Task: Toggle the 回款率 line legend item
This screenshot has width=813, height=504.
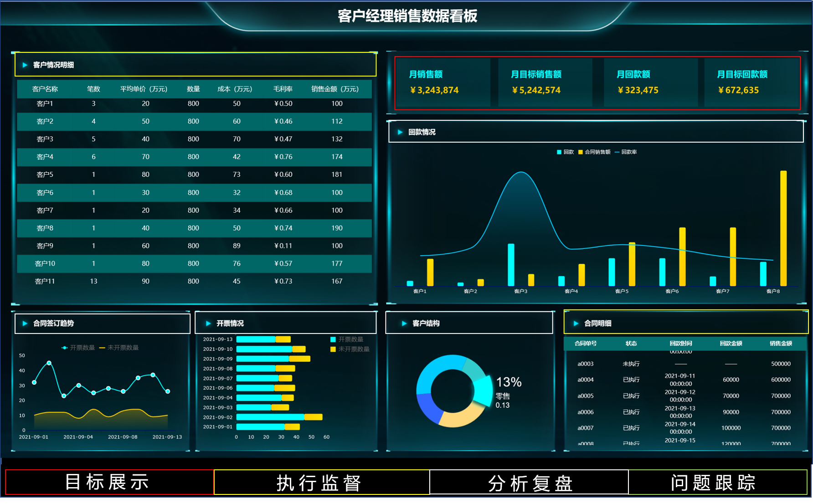Action: pos(626,152)
